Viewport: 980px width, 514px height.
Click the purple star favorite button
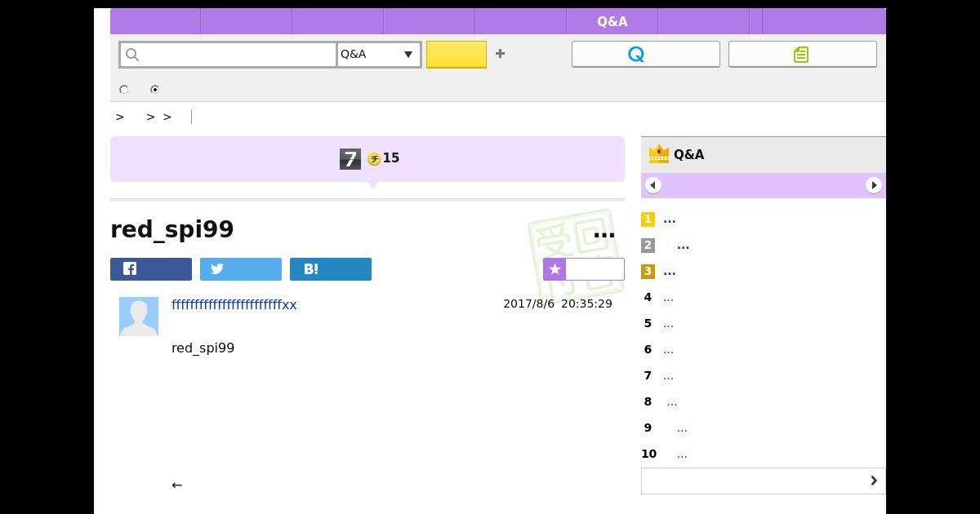584,269
